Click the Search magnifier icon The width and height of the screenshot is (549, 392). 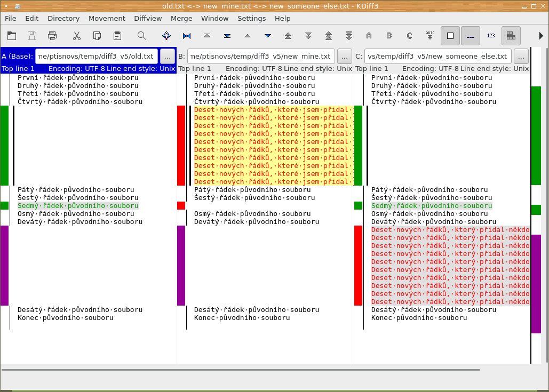tap(141, 36)
